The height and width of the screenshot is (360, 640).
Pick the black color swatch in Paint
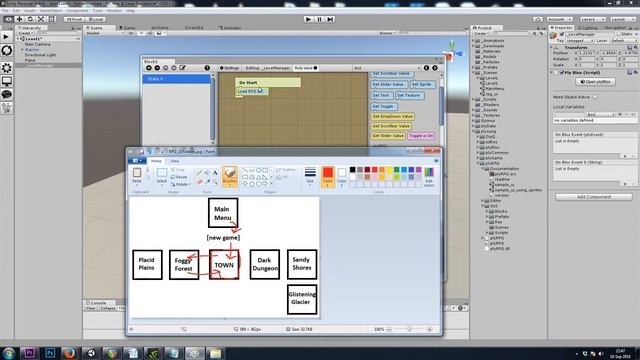(x=352, y=170)
